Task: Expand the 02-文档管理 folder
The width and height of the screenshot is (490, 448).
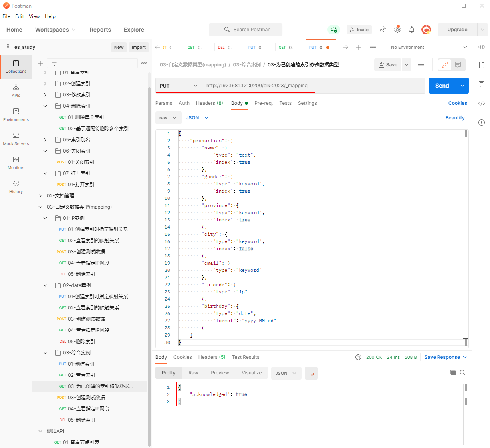Action: click(x=40, y=196)
